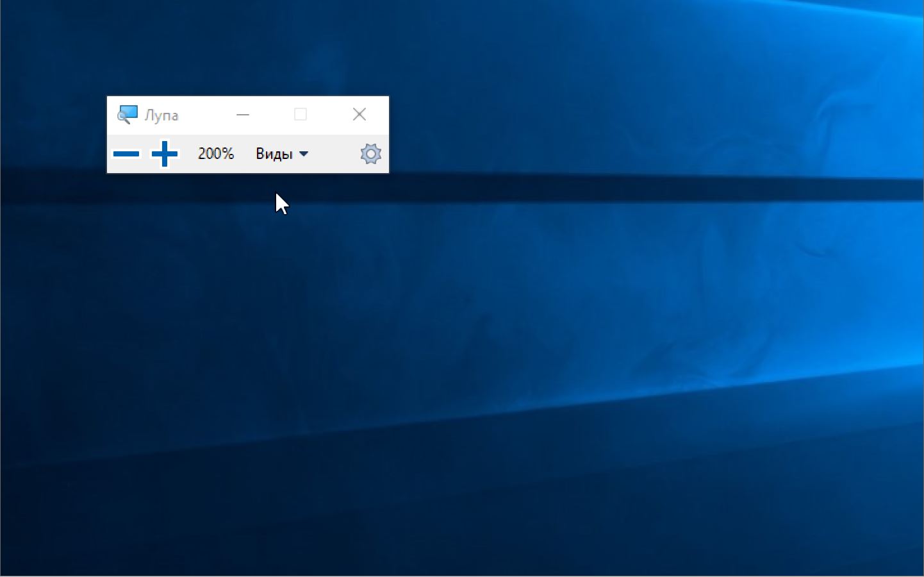Image resolution: width=924 pixels, height=577 pixels.
Task: Minimize the Лупа window
Action: [243, 115]
